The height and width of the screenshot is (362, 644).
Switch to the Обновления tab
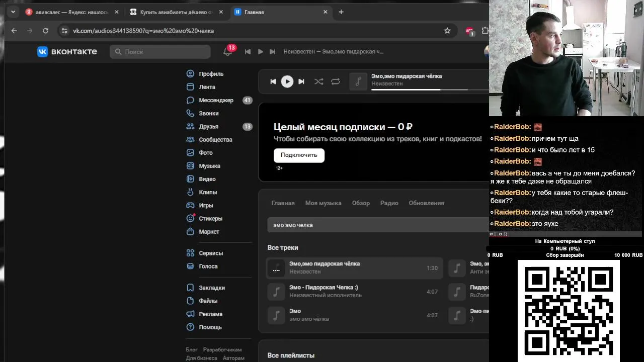click(426, 203)
